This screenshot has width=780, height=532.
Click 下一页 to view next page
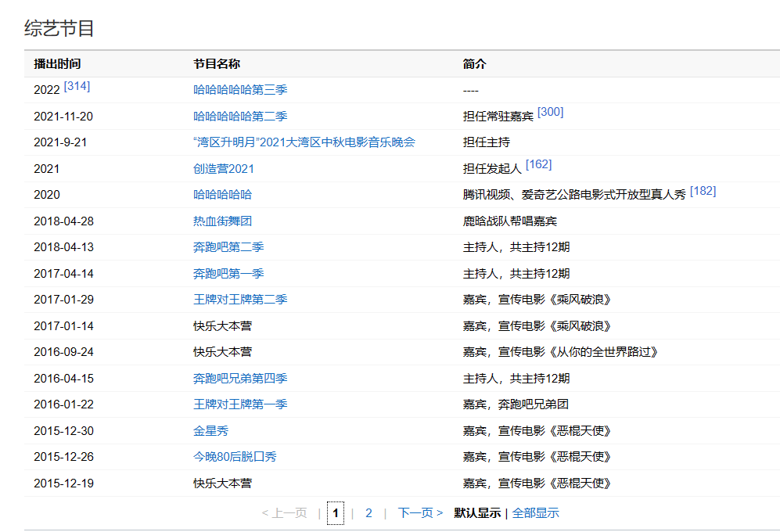(x=420, y=513)
